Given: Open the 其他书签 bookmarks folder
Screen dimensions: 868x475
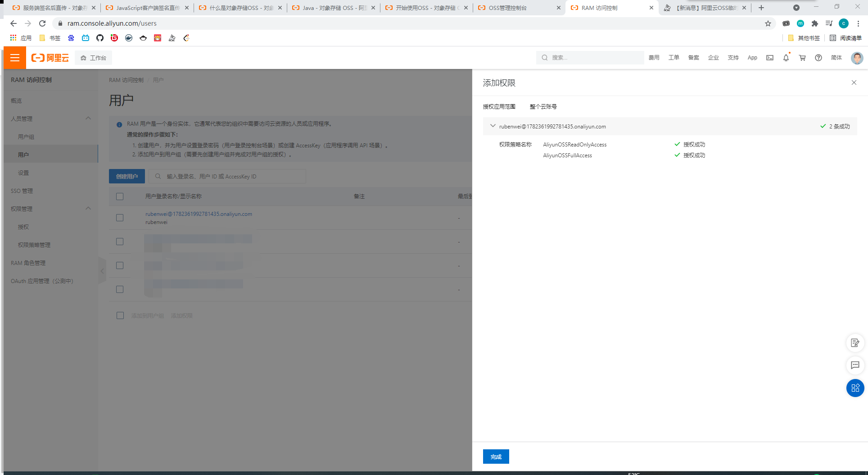Looking at the screenshot, I should click(x=804, y=38).
